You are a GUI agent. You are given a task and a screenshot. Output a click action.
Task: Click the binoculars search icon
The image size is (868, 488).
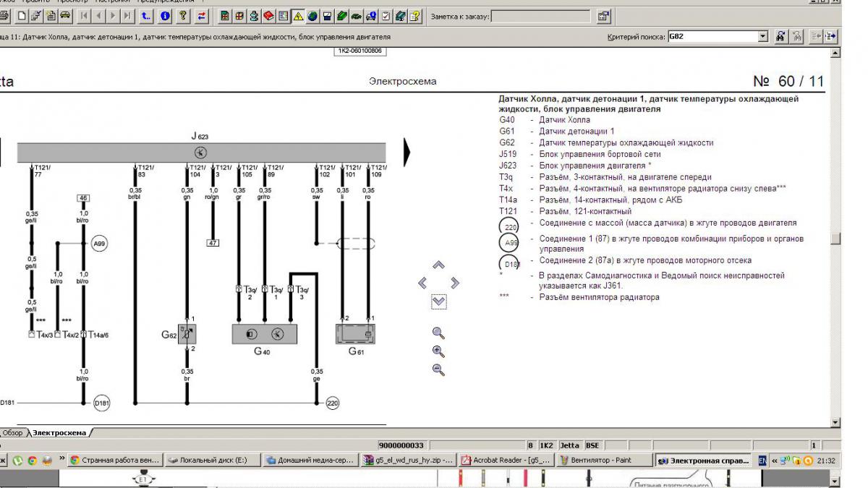(780, 36)
